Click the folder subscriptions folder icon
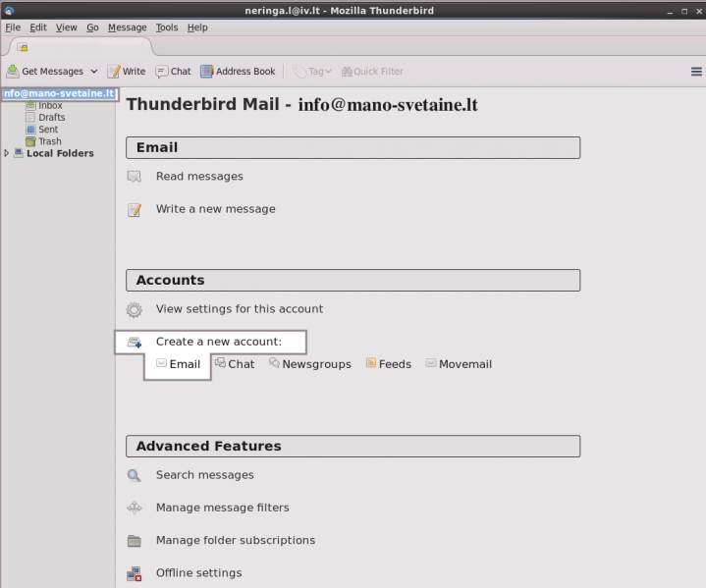The height and width of the screenshot is (588, 706). click(x=135, y=541)
